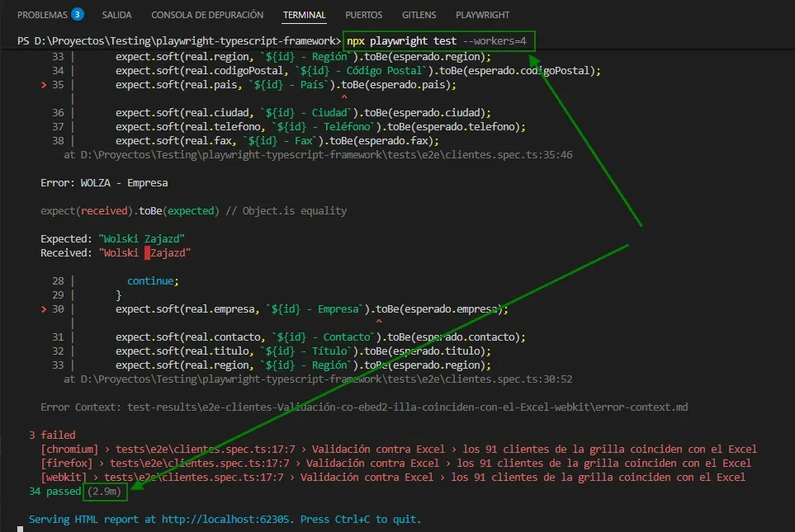Click the red error marker beside line 30
The width and height of the screenshot is (795, 532).
(x=44, y=309)
